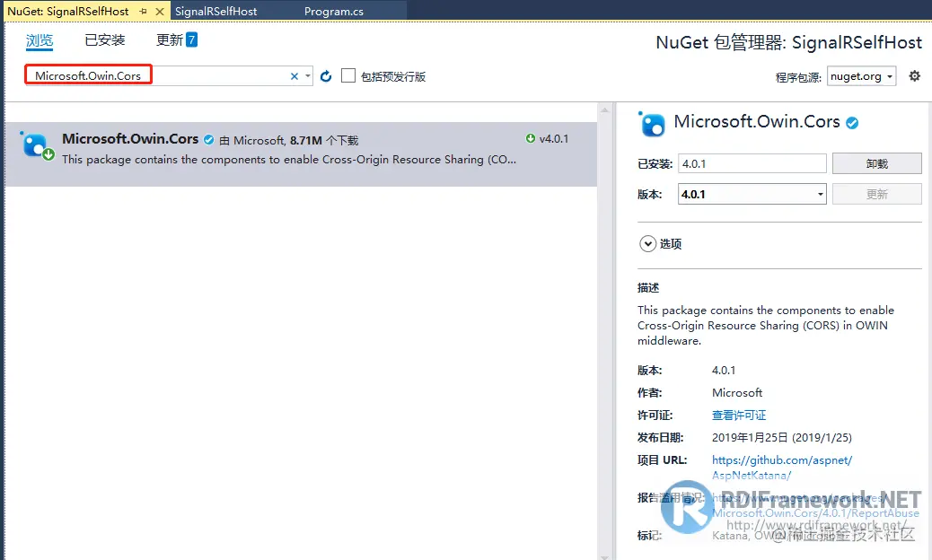Refresh the package search results
The height and width of the screenshot is (560, 932).
pos(325,74)
